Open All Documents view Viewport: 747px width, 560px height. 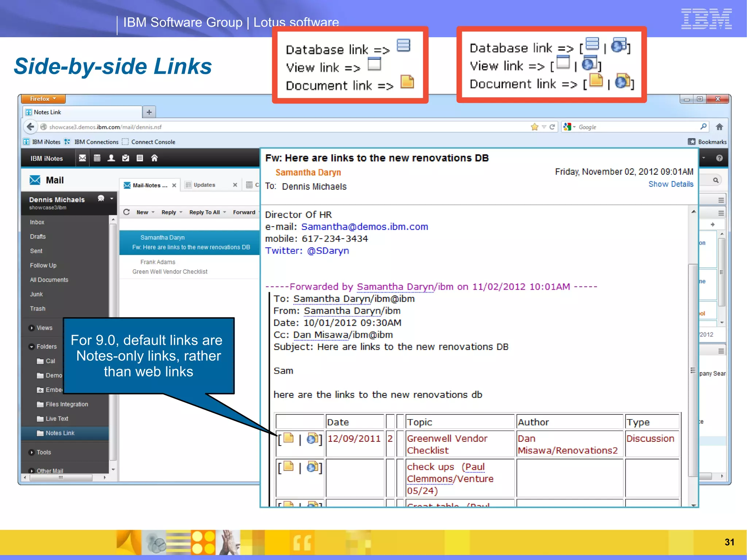click(49, 280)
